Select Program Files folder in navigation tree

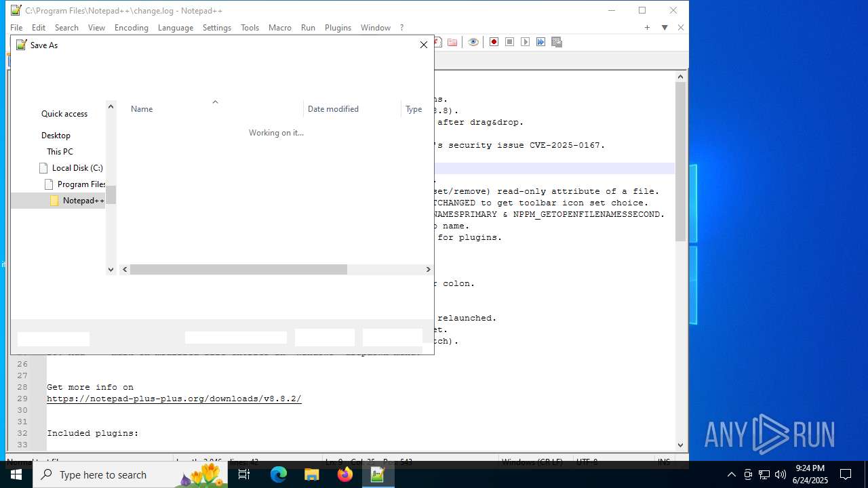pos(75,184)
